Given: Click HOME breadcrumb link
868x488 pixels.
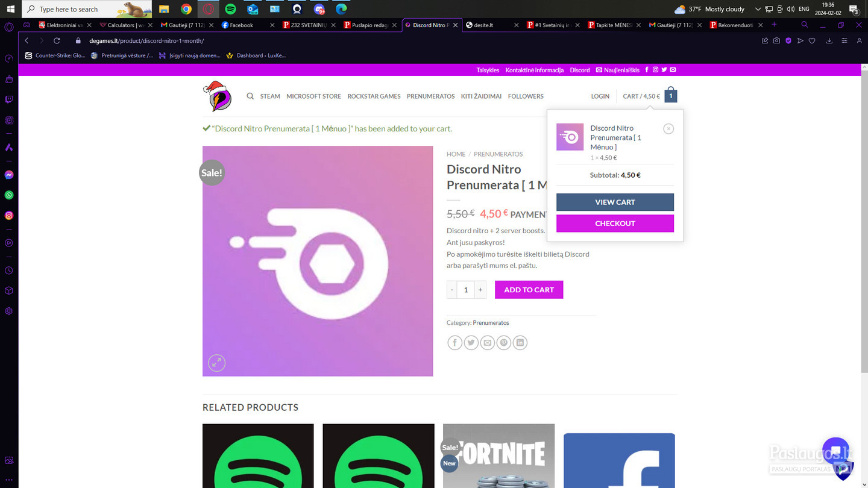Looking at the screenshot, I should click(x=456, y=154).
